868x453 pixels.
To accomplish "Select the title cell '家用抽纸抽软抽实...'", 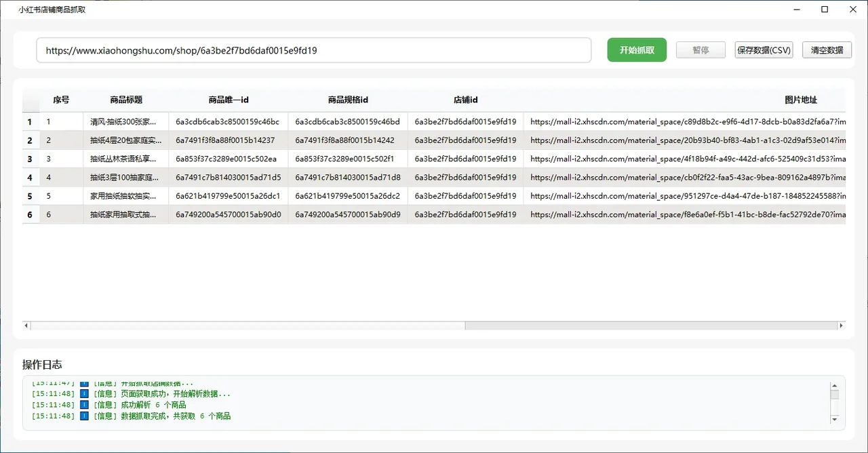I will 126,196.
